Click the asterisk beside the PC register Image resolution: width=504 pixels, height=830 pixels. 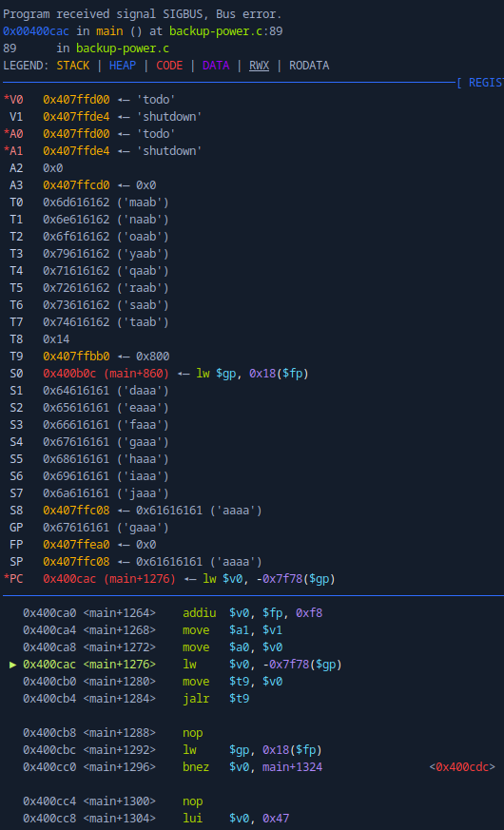pos(7,579)
